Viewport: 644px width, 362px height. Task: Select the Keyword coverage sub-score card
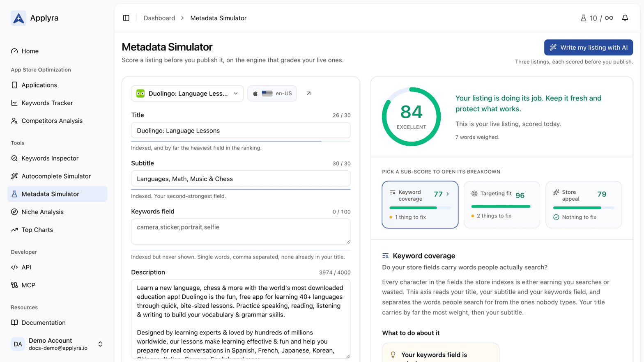point(420,205)
